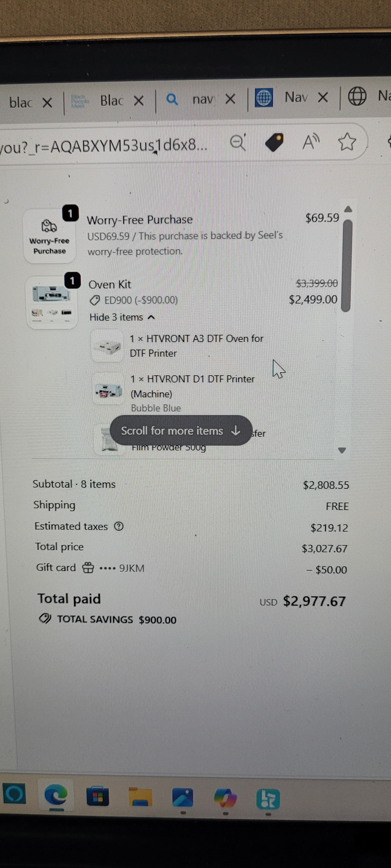The height and width of the screenshot is (868, 391).
Task: Add page to favorites with star icon
Action: pos(347,141)
